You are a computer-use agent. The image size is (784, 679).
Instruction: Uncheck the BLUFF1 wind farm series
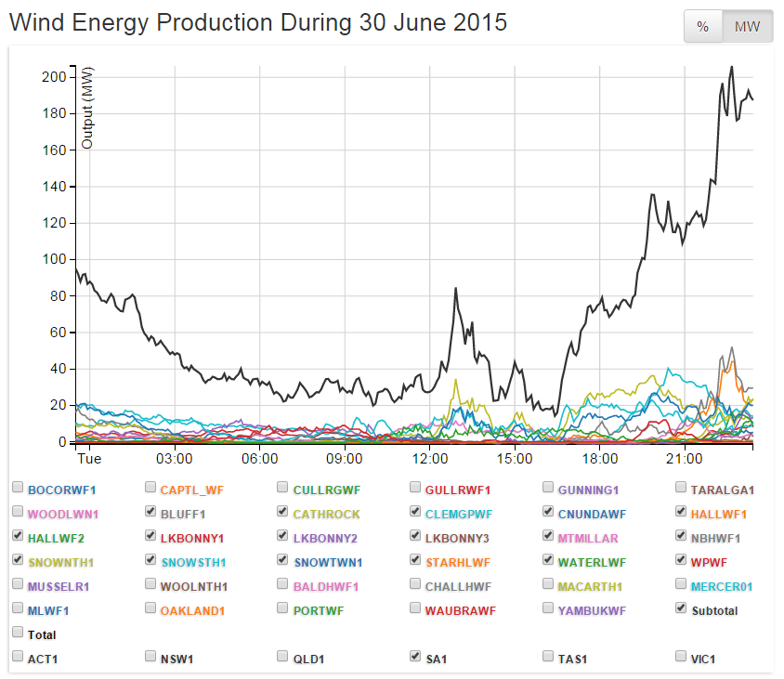pyautogui.click(x=150, y=512)
